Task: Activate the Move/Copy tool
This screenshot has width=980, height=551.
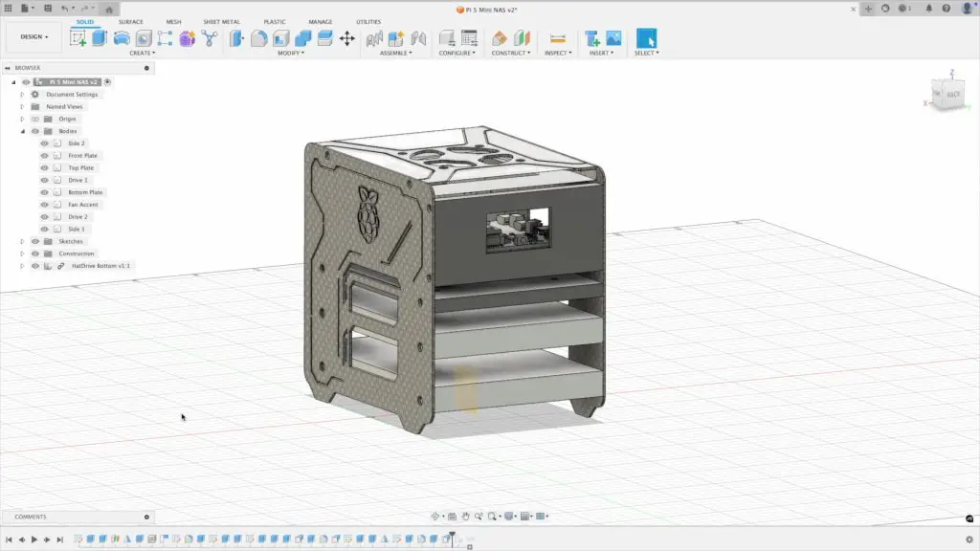Action: tap(346, 38)
